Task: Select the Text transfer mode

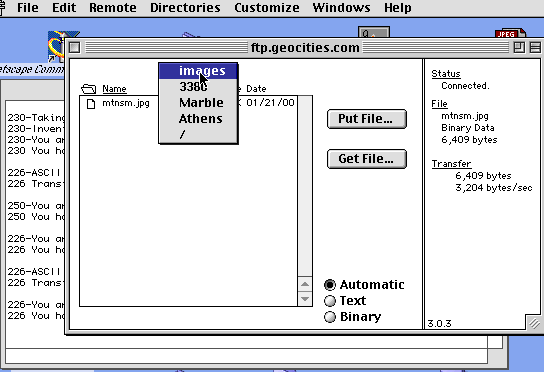Action: click(345, 301)
